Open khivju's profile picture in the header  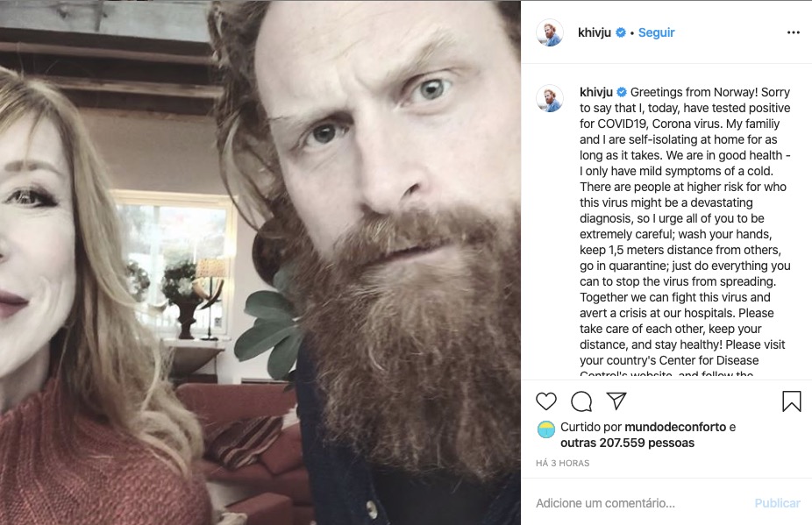pos(551,32)
